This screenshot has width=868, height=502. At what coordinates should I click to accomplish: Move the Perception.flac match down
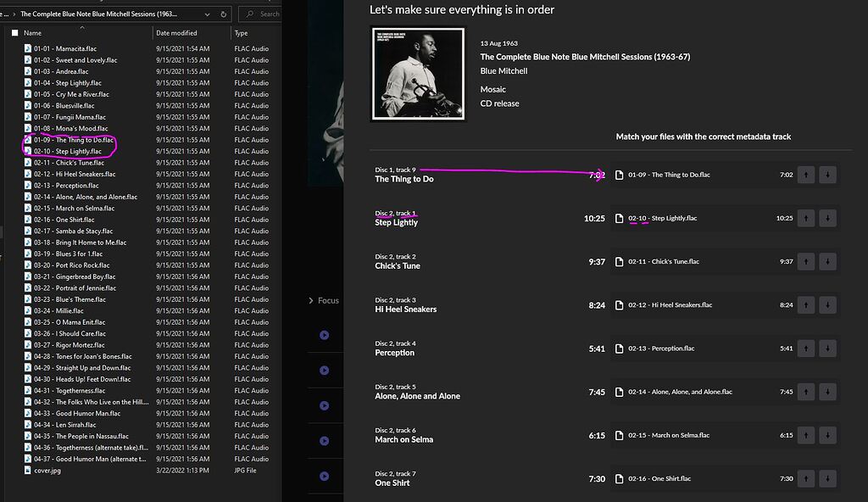pos(828,349)
